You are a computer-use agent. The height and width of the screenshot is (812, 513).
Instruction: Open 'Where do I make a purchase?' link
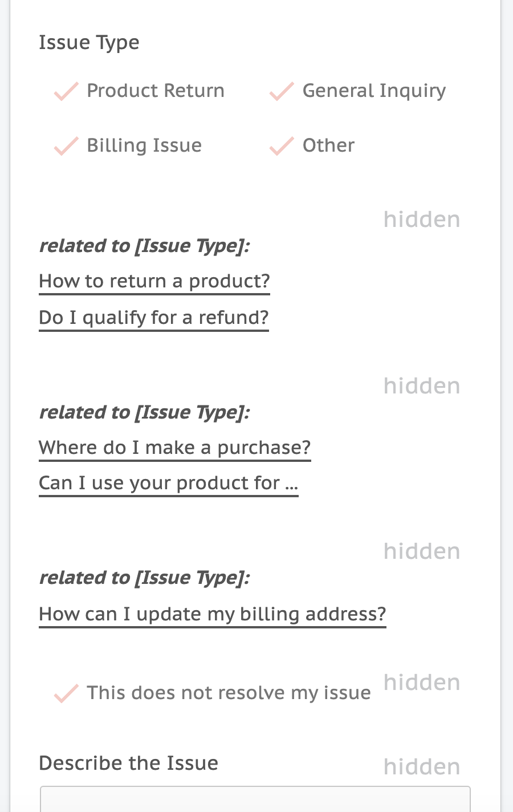tap(175, 448)
